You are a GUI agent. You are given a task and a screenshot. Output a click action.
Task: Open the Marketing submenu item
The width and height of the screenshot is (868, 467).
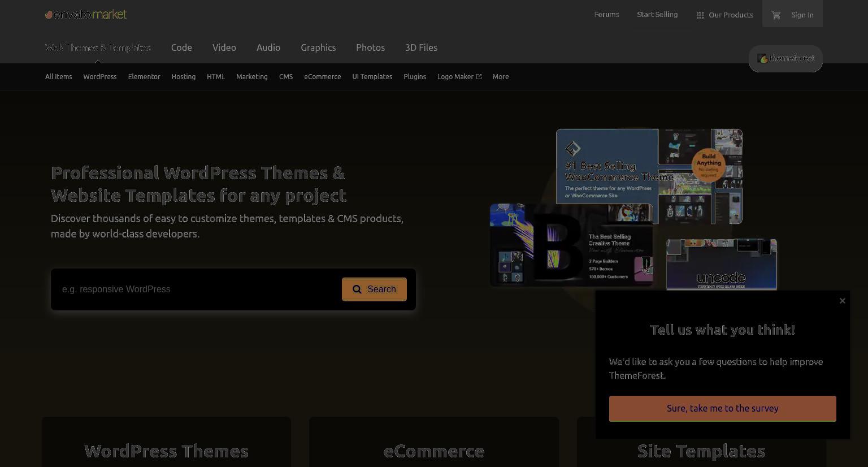click(252, 77)
